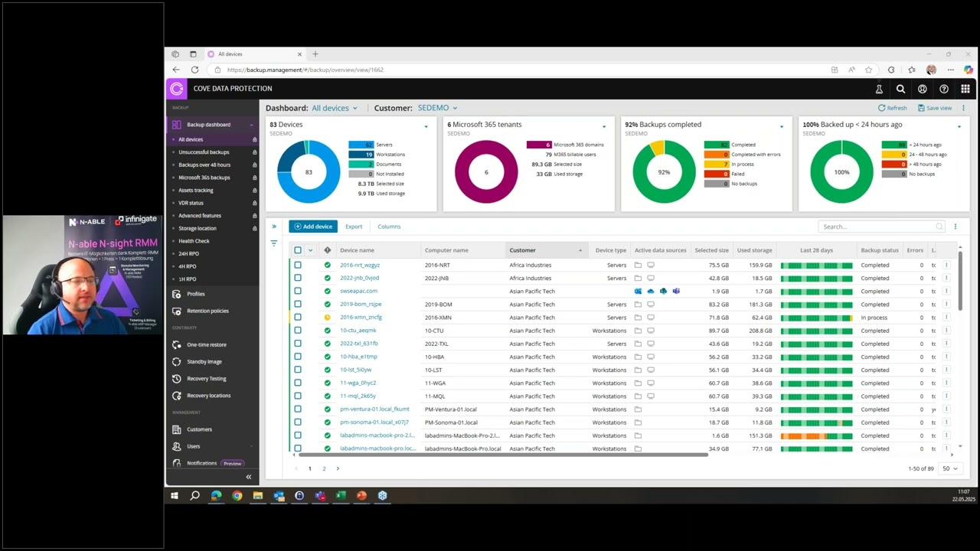Select Backups over 48 hours in sidebar
This screenshot has height=551, width=980.
click(204, 165)
